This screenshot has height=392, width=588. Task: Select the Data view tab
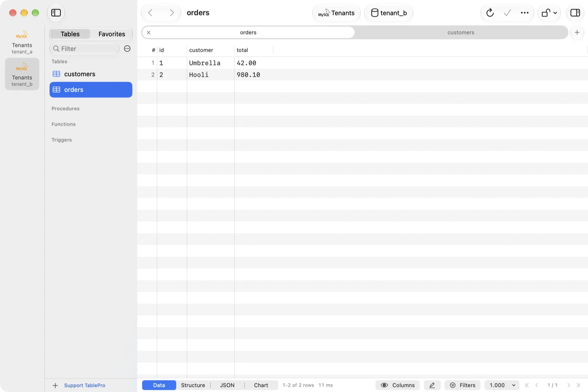[x=159, y=385]
